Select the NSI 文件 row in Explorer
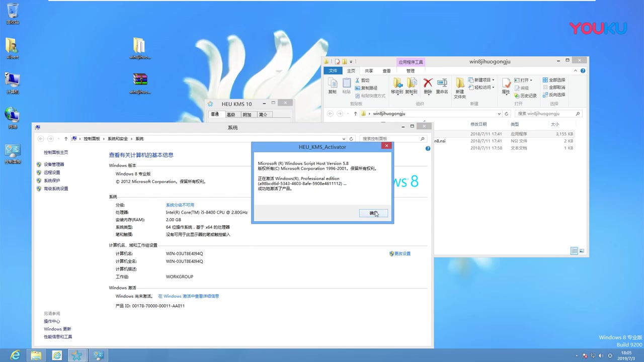644x362 pixels. click(x=505, y=141)
